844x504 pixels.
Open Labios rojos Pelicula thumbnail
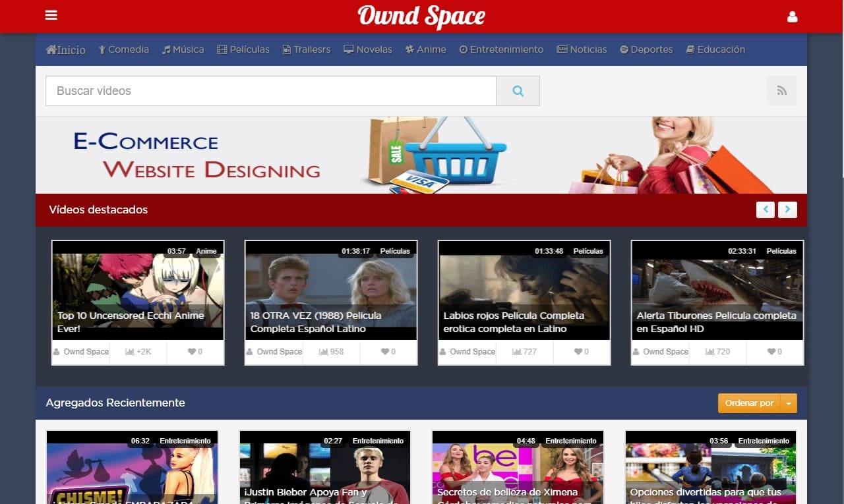point(524,291)
